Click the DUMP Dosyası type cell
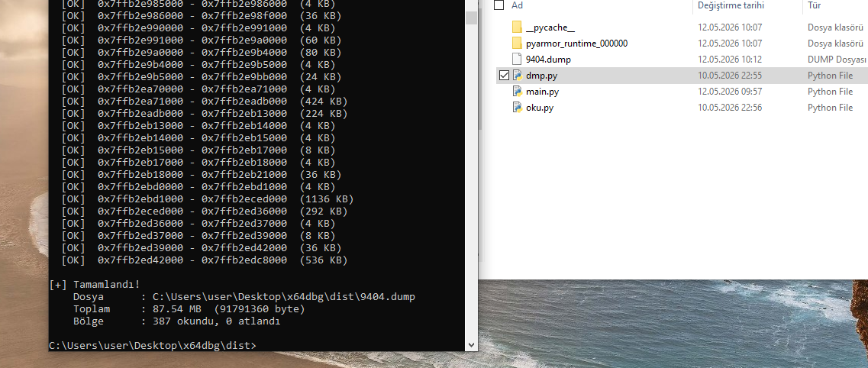 click(x=837, y=60)
